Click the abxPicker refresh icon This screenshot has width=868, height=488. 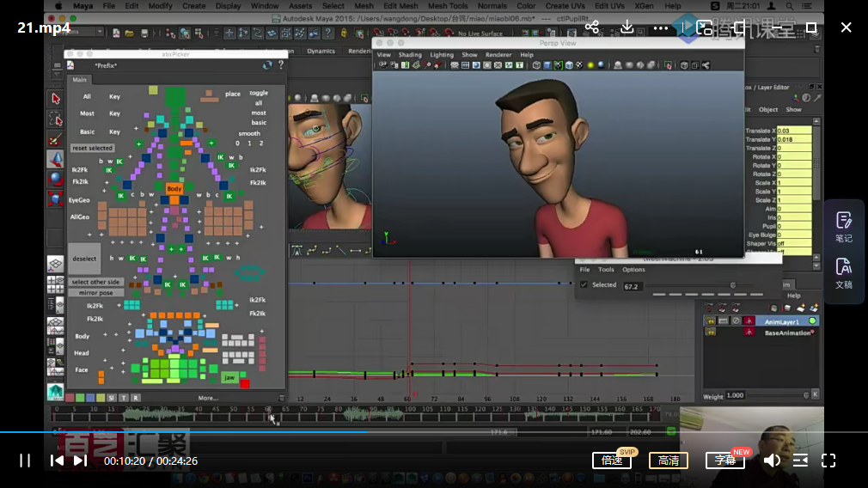click(267, 65)
